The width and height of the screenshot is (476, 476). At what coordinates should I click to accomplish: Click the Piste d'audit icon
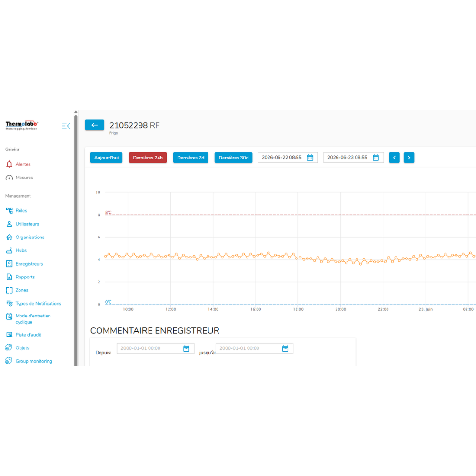point(9,335)
